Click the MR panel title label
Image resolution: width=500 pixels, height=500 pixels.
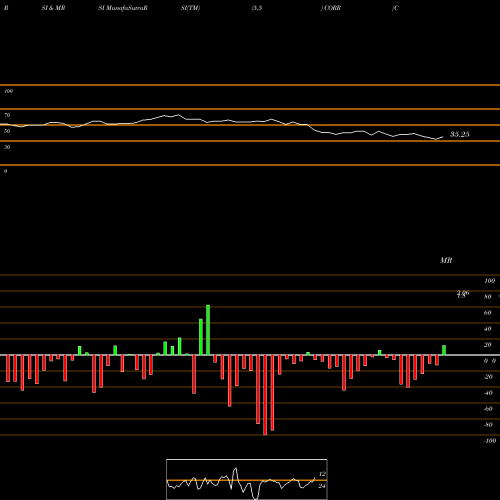coord(446,260)
